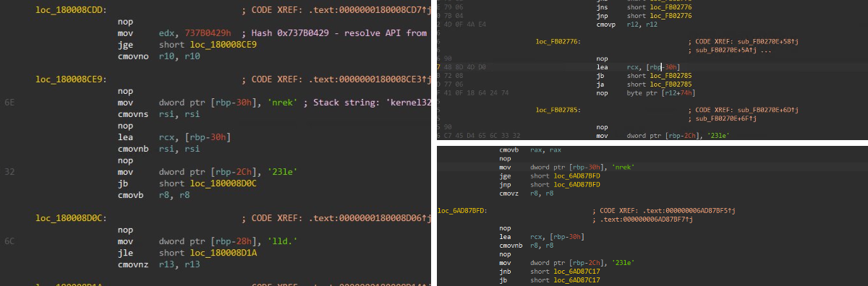The image size is (868, 286).
Task: Click the "Stack string: 'kernel32" comment
Action: click(x=367, y=103)
